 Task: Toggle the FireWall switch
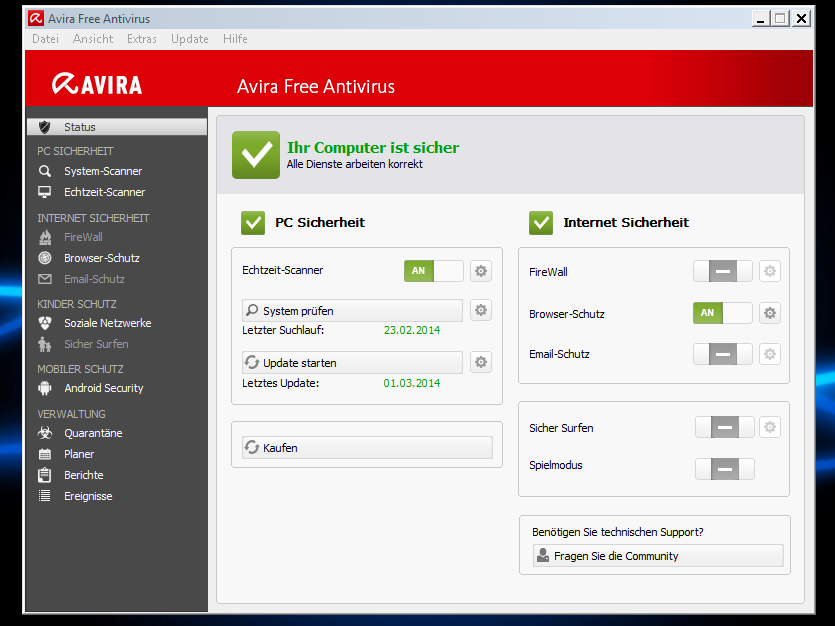[x=723, y=271]
